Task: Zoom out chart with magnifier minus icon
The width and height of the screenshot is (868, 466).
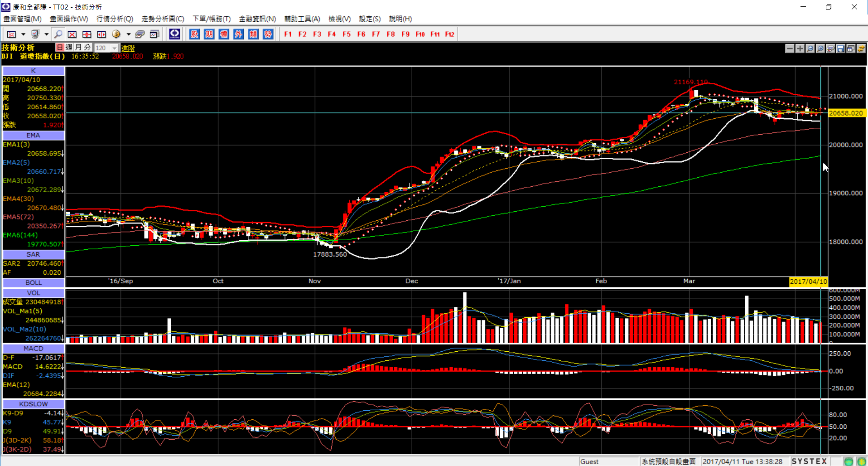Action: pos(810,49)
